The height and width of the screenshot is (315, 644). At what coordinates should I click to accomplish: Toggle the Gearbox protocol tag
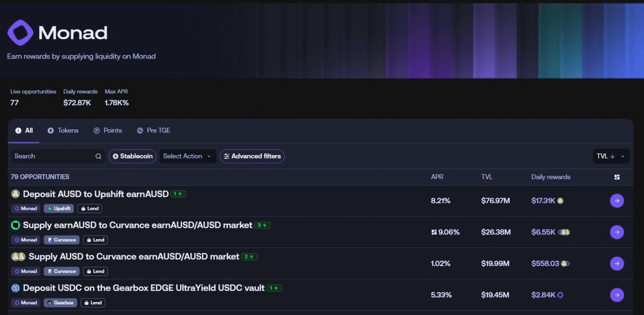pyautogui.click(x=60, y=303)
